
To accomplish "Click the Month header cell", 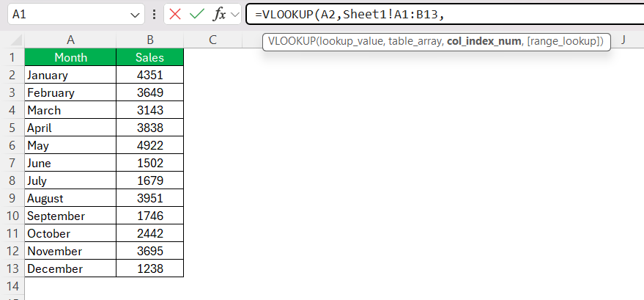I will tap(70, 57).
